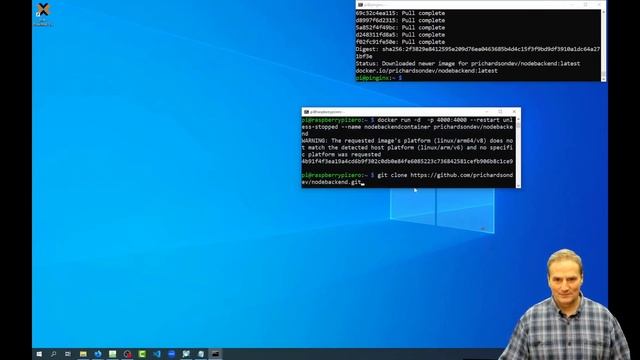The width and height of the screenshot is (640, 360).
Task: Click the 'WARNING: The requested image's platform' line
Action: pyautogui.click(x=407, y=141)
